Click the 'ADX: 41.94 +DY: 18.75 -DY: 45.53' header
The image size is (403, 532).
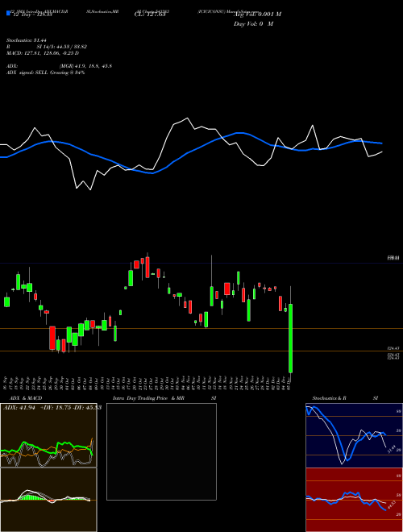coord(52,408)
